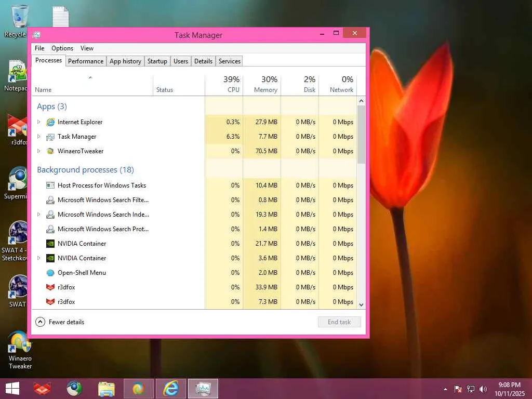Viewport: 532px width, 399px height.
Task: Click the scrollbar down arrow
Action: (x=362, y=304)
